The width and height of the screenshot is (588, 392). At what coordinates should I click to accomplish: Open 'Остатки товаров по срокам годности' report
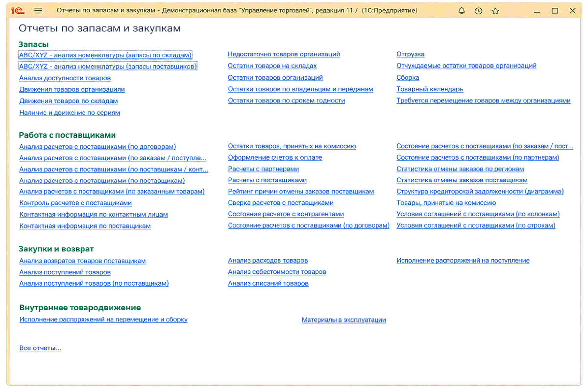click(287, 100)
